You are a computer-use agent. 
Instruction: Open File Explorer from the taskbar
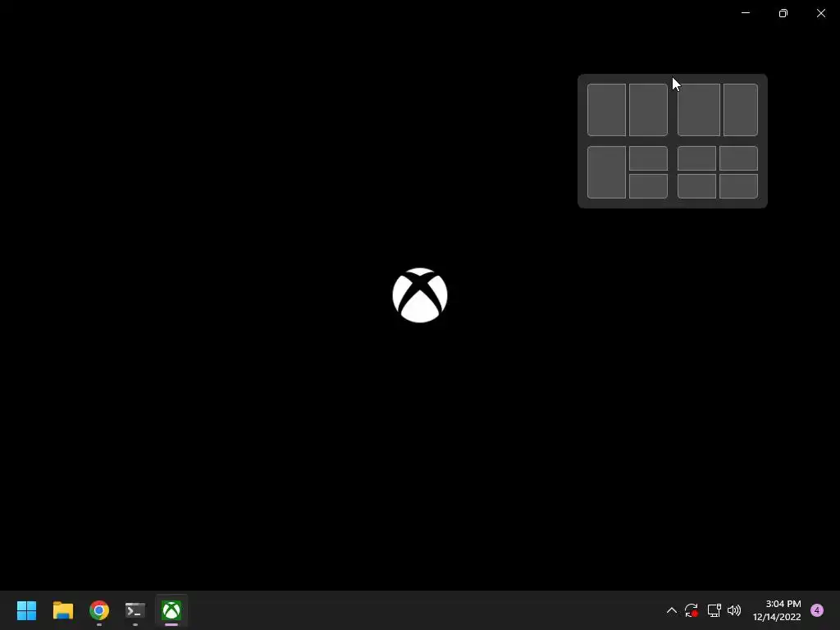(x=62, y=610)
